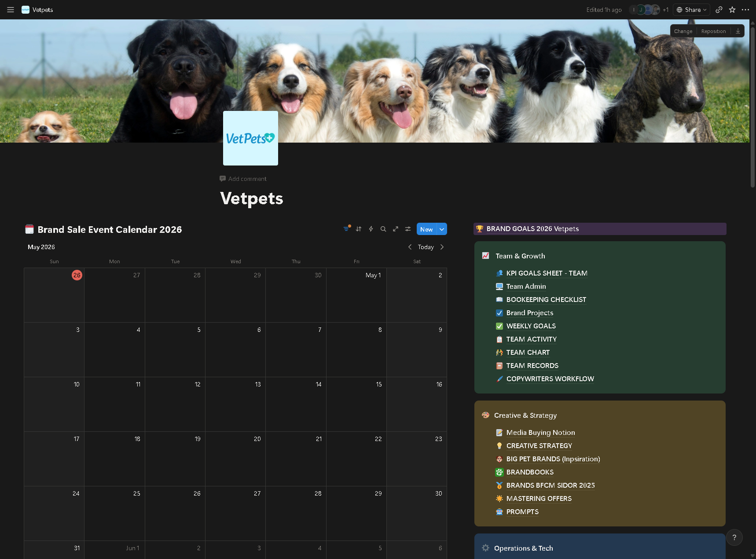Click Reposition cover button
Viewport: 756px width, 559px height.
713,31
